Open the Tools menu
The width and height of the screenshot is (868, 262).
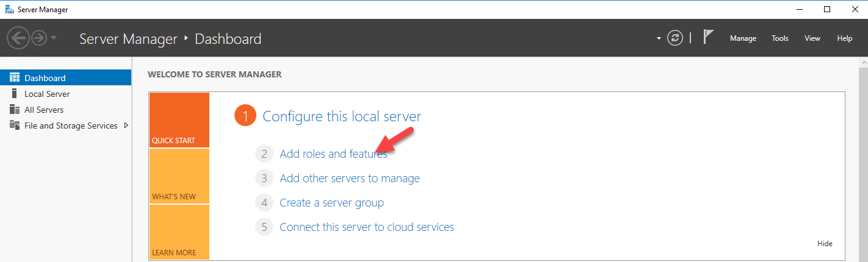[x=780, y=38]
